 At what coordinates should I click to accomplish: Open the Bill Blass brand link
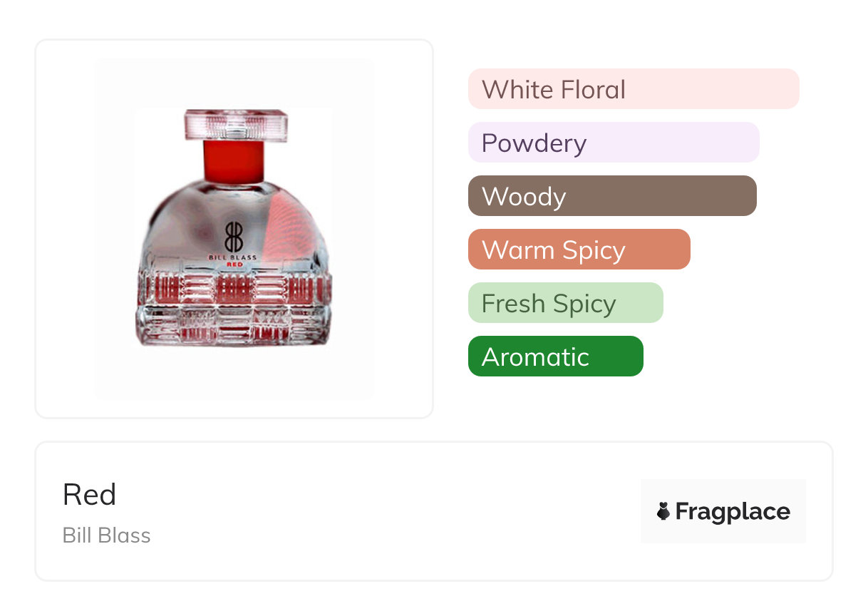point(107,535)
